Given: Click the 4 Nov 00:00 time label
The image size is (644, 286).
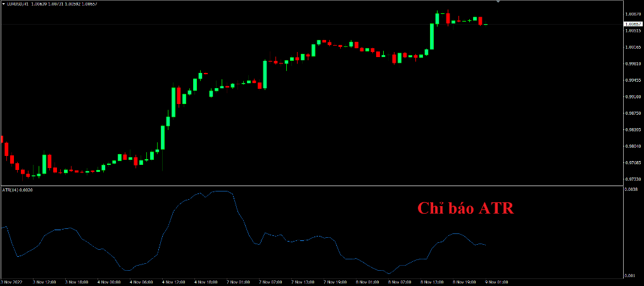Looking at the screenshot, I should coord(110,283).
